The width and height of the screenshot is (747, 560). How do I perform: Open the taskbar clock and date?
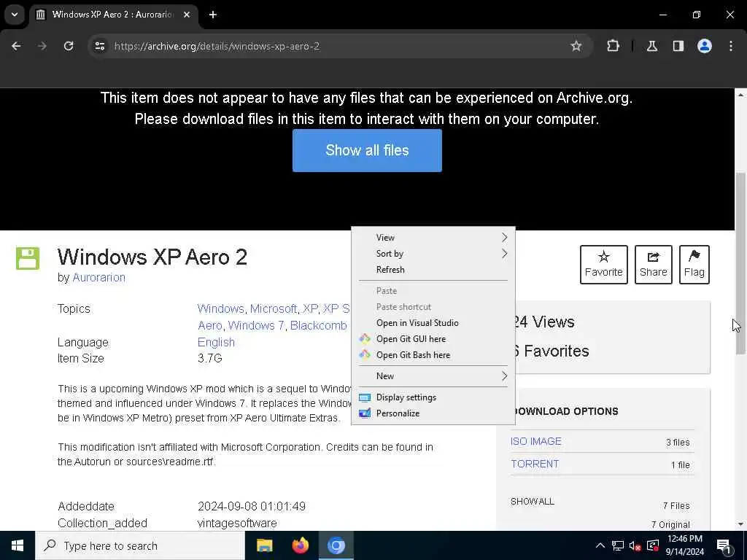coord(684,545)
